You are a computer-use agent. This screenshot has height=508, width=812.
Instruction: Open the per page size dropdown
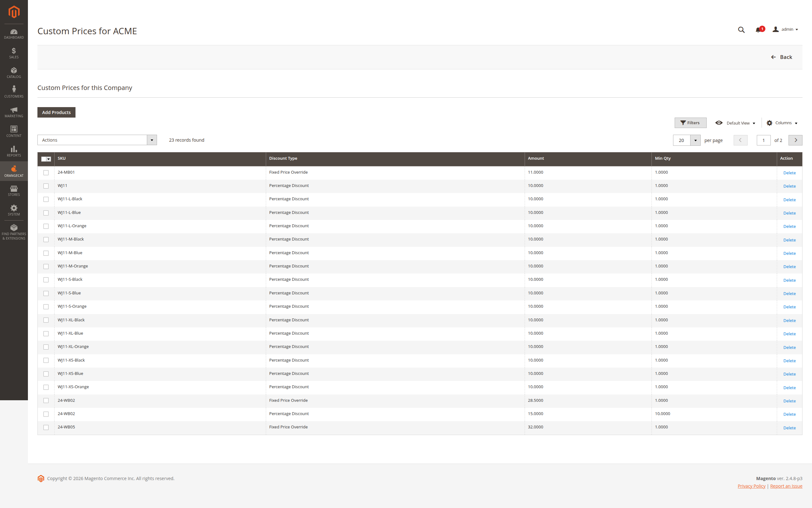tap(695, 140)
